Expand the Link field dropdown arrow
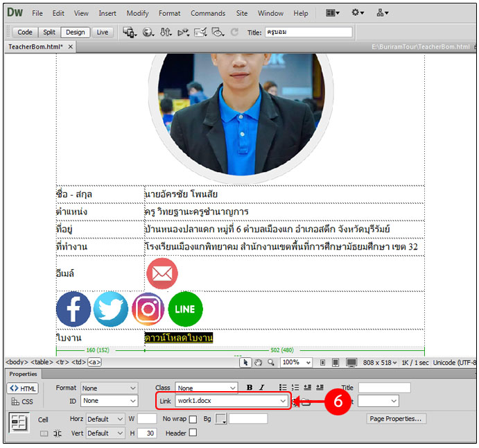 (x=283, y=401)
